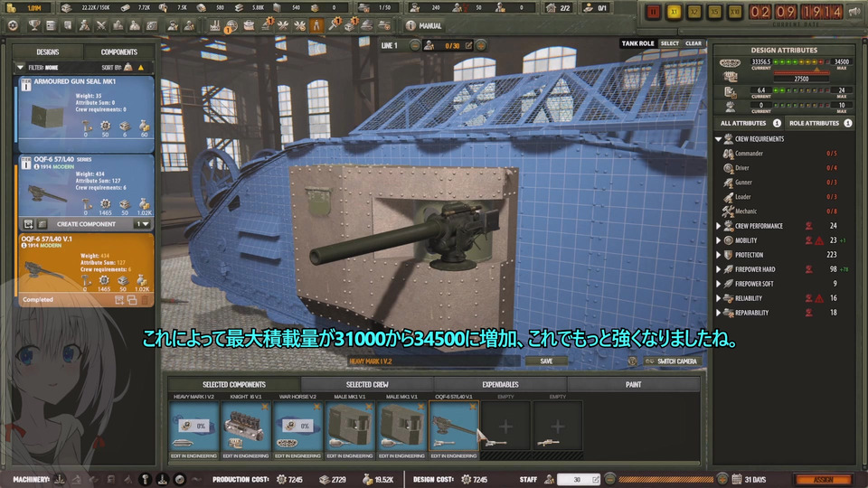
Task: Increase staff with slider plus button
Action: 722,479
